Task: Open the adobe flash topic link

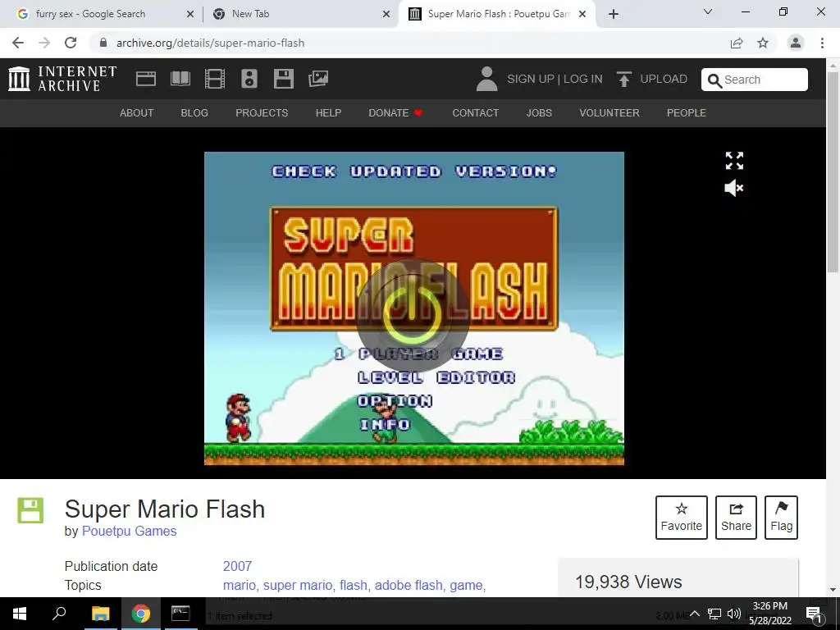Action: (409, 585)
